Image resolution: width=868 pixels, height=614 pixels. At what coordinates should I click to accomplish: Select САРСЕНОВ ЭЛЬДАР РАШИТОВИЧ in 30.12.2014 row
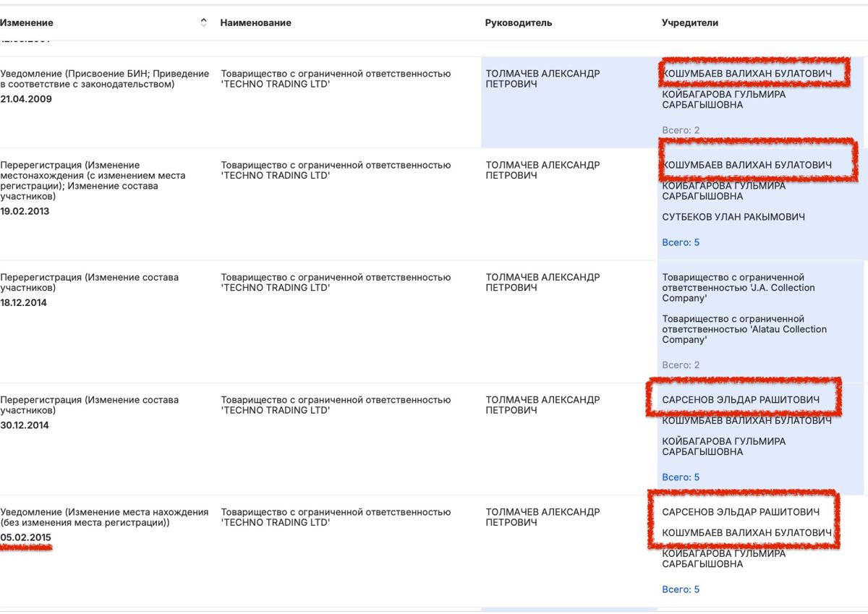click(x=741, y=400)
